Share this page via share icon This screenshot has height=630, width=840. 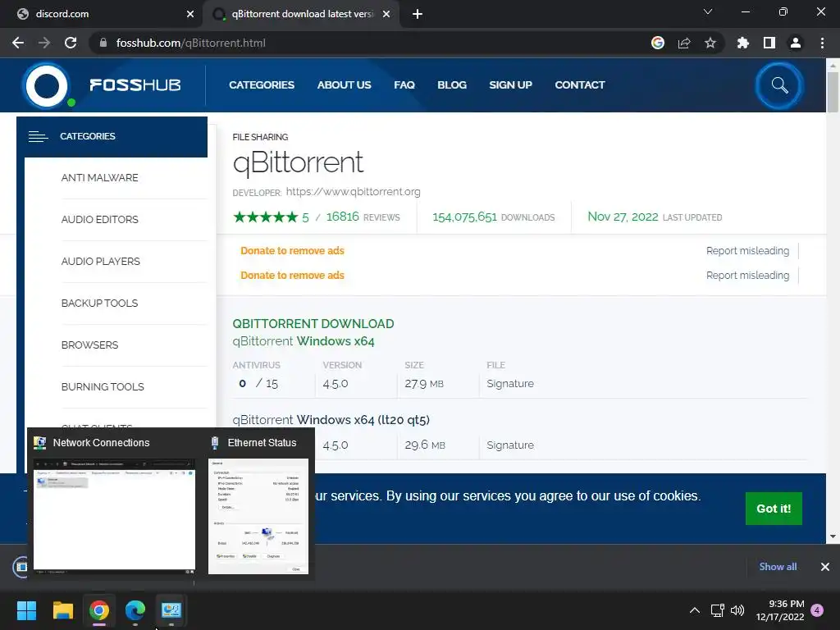click(x=683, y=43)
